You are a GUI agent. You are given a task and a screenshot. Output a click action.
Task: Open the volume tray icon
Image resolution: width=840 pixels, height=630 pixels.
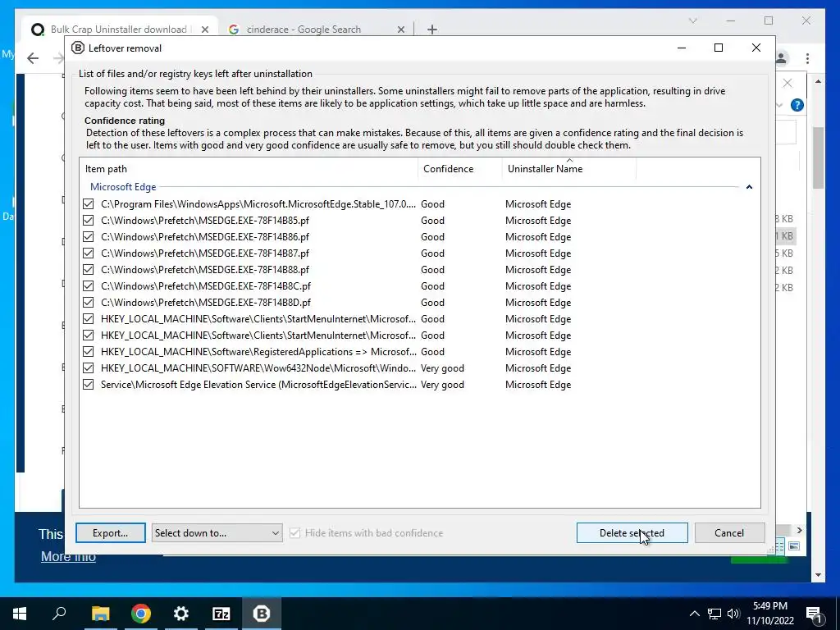click(733, 614)
